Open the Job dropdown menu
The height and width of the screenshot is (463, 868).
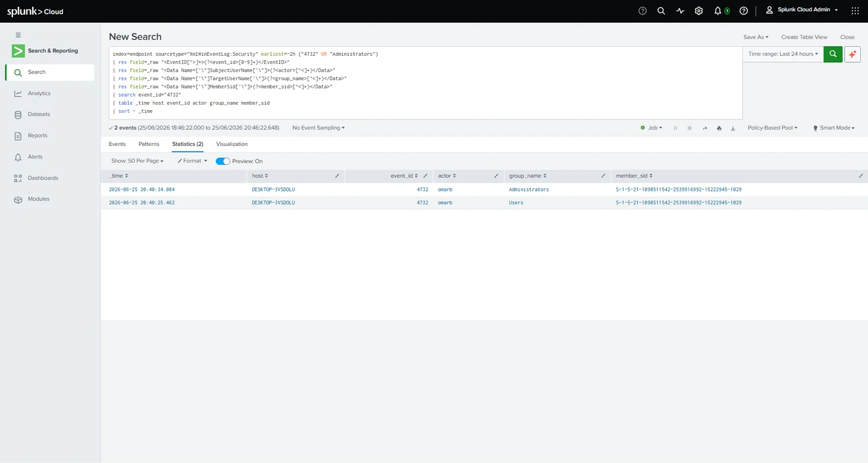pos(652,128)
